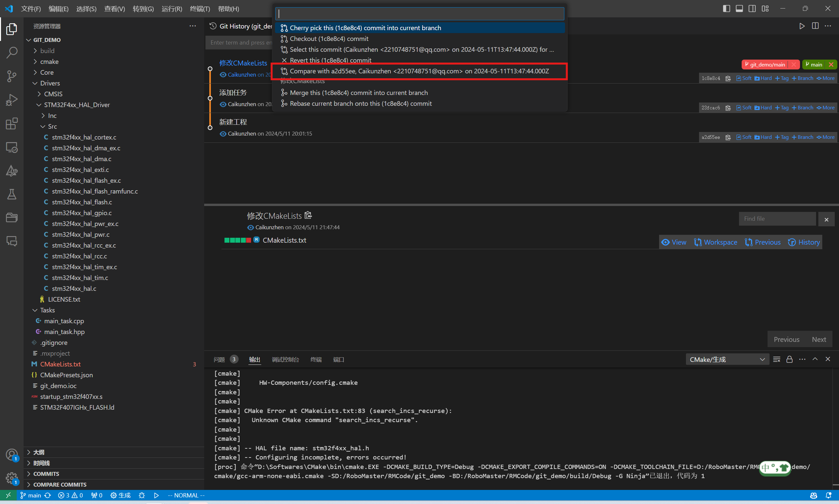Open Run and Debug view icon
The width and height of the screenshot is (839, 504).
[11, 100]
